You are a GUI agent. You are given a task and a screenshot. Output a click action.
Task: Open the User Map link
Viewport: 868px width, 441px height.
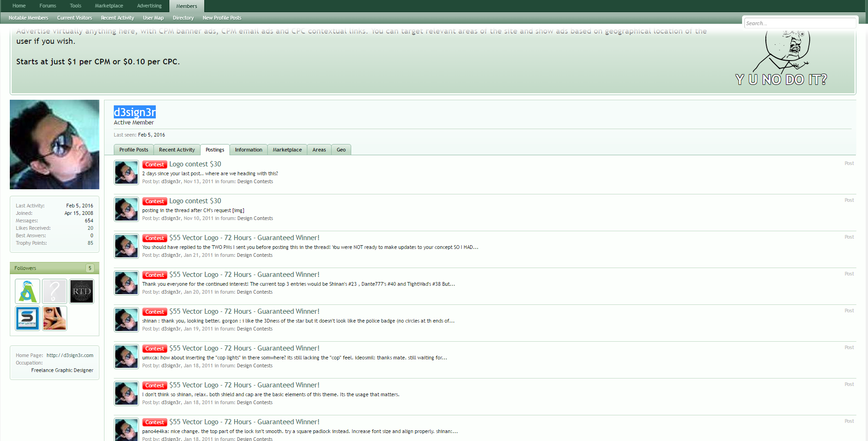click(153, 18)
